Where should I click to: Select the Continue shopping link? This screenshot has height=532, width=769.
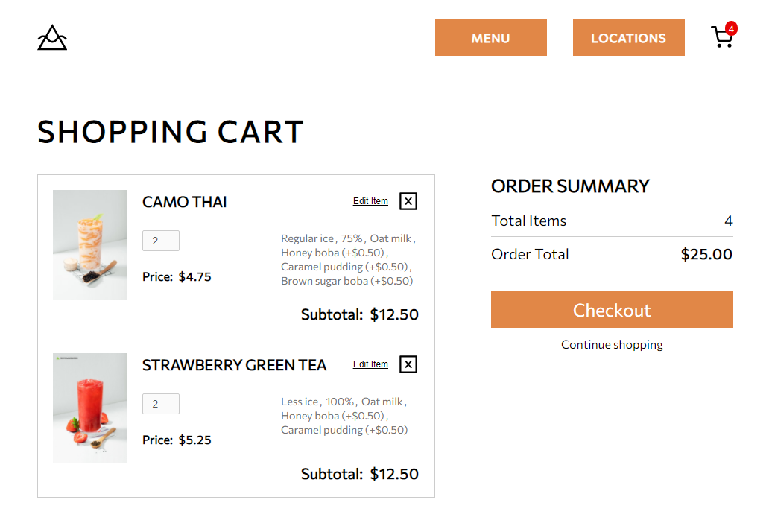click(x=611, y=344)
